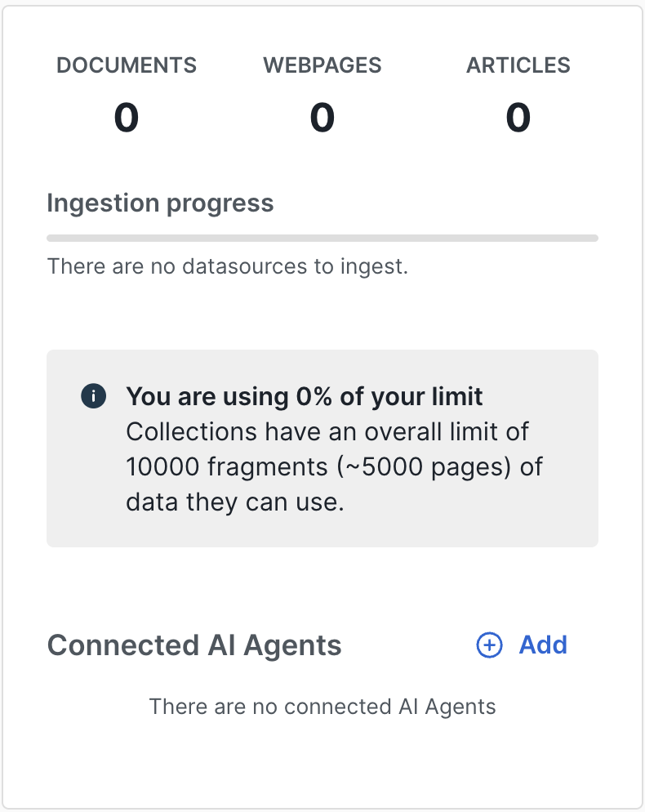Click the plus circle icon beside Add

pos(489,645)
